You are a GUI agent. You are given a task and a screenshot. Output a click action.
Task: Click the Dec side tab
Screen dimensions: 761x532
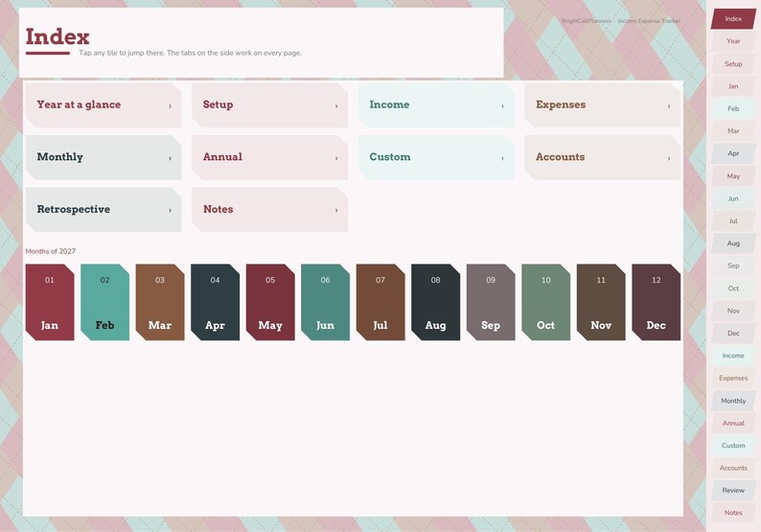733,333
